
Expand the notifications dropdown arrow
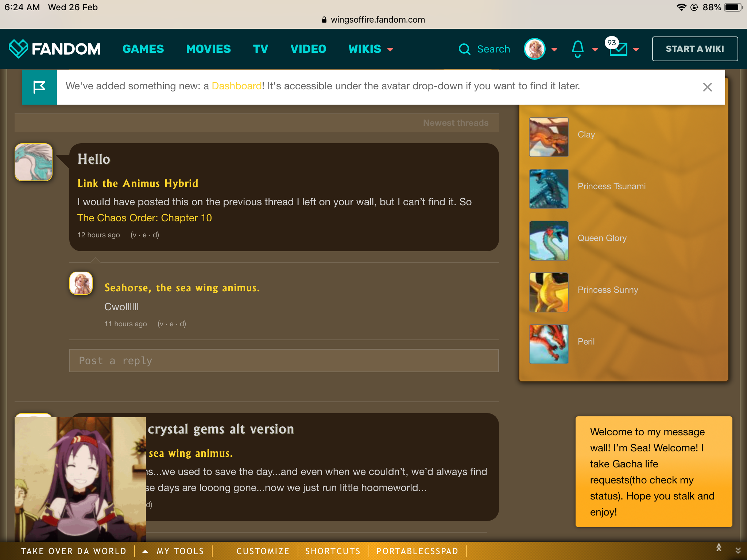[595, 50]
